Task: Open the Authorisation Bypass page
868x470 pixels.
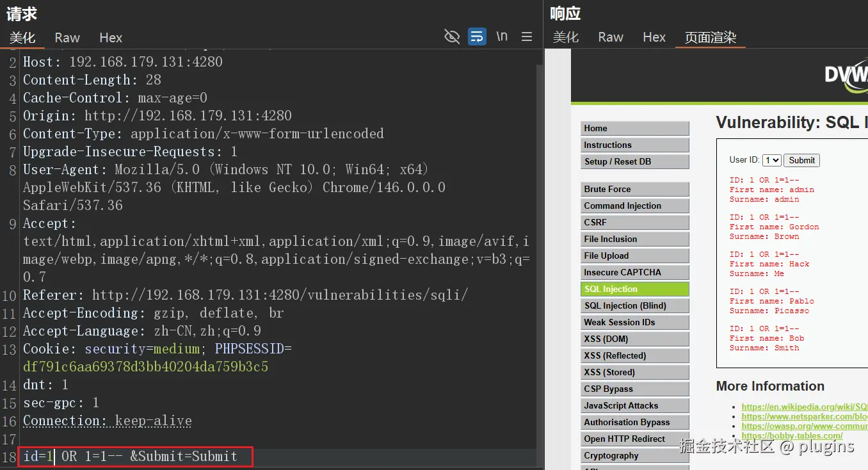Action: 635,422
